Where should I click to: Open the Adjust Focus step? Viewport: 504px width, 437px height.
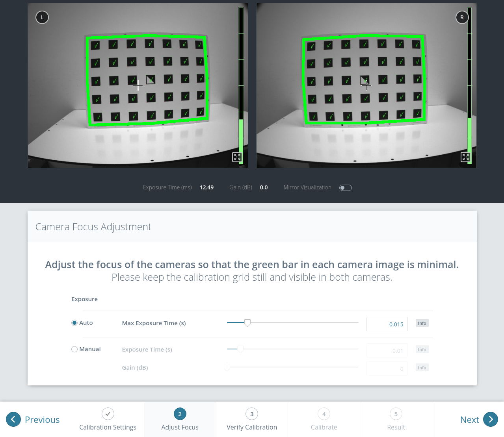pyautogui.click(x=180, y=419)
